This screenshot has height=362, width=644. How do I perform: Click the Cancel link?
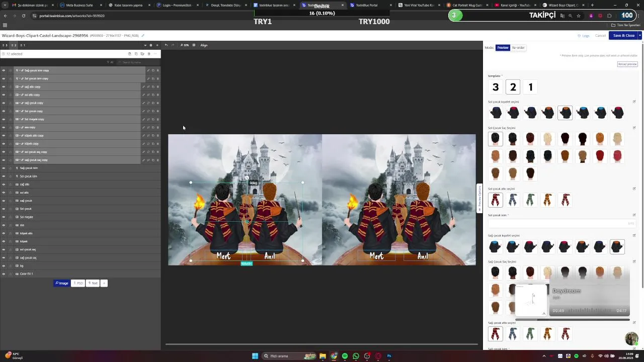600,36
